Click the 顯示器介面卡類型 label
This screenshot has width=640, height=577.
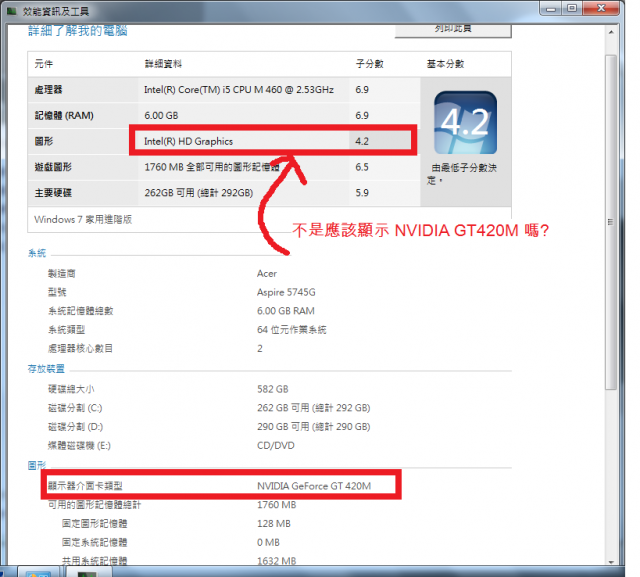(85, 486)
